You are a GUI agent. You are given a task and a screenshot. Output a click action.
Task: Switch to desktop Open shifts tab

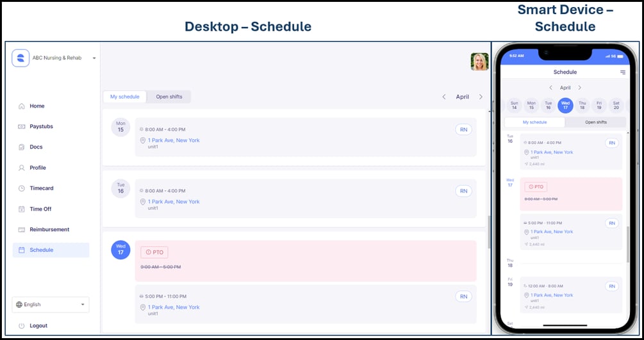(169, 97)
